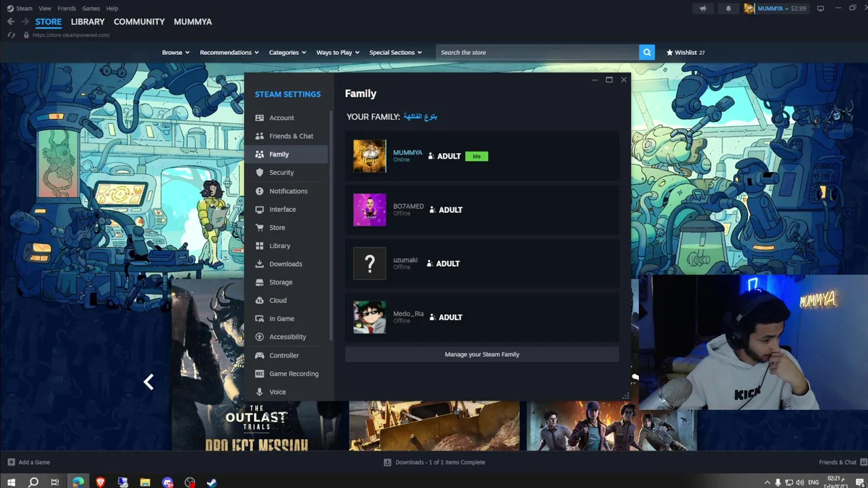Click the Steam taskbar icon
This screenshot has width=868, height=488.
(212, 483)
